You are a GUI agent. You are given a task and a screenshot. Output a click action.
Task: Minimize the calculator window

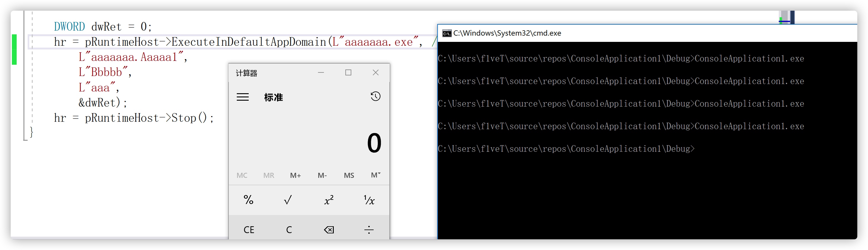321,72
